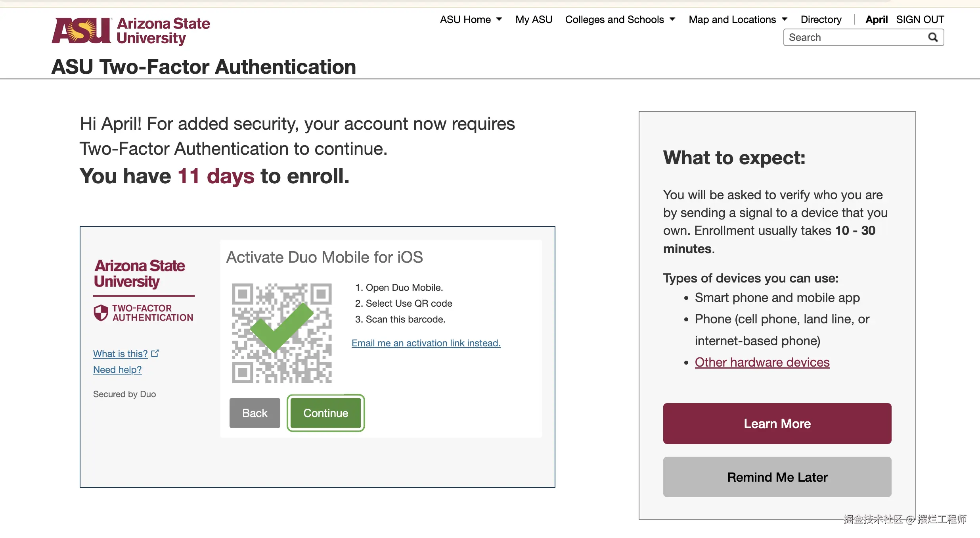Screen dimensions: 980x538
Task: Click the two-factor authentication shield icon
Action: coord(101,313)
